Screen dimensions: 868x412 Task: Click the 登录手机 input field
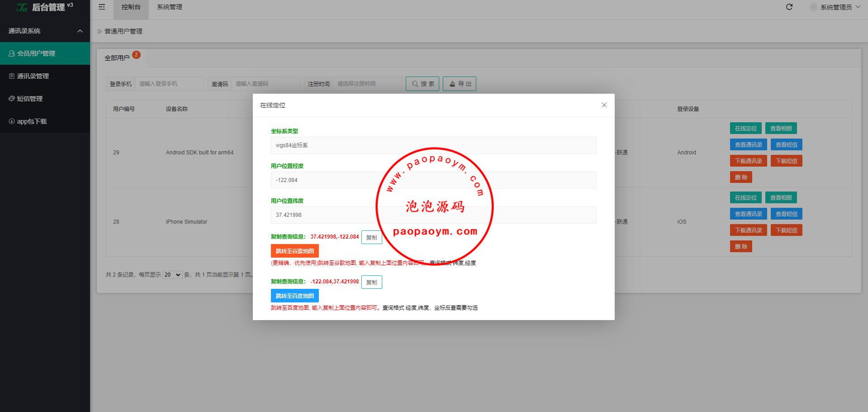point(170,84)
